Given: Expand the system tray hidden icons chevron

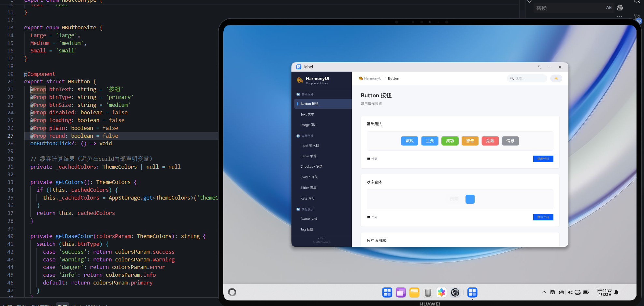Looking at the screenshot, I should click(544, 292).
